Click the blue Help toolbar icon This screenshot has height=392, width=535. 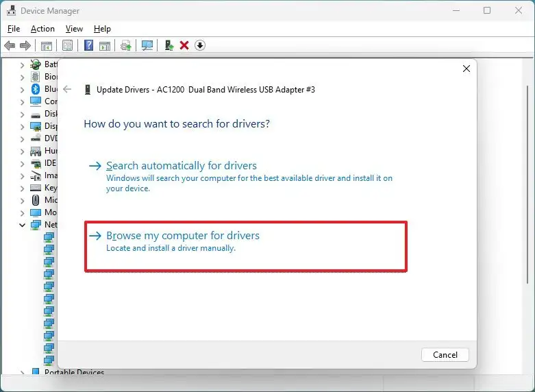(88, 45)
